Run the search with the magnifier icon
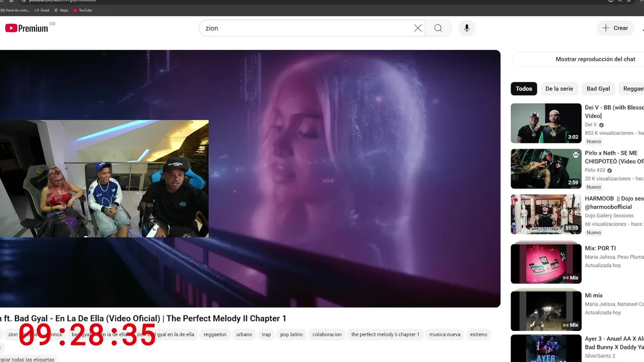This screenshot has height=362, width=644. [x=438, y=28]
